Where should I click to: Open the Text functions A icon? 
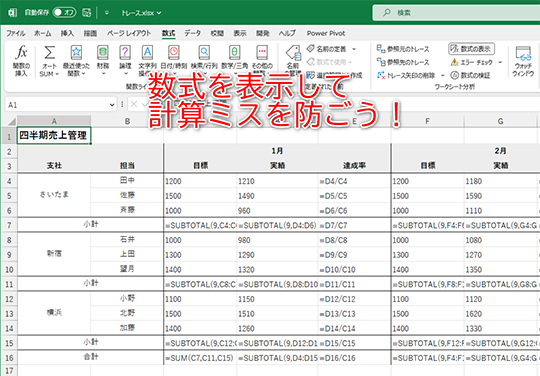coord(147,53)
